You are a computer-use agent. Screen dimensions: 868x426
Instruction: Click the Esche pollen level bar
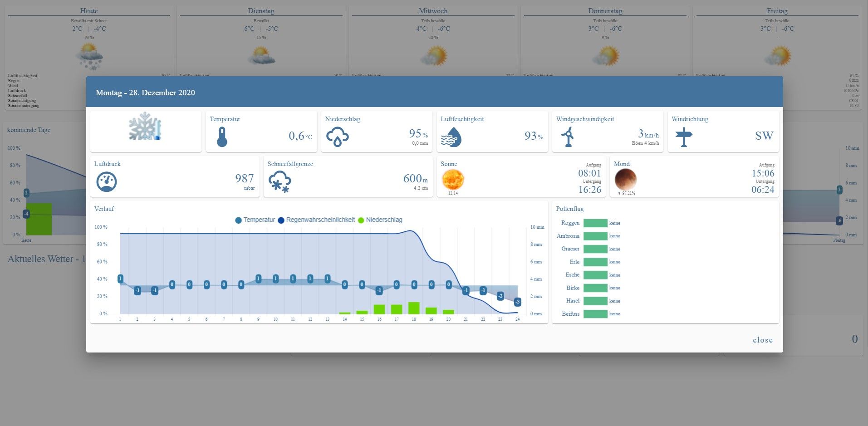(x=595, y=275)
